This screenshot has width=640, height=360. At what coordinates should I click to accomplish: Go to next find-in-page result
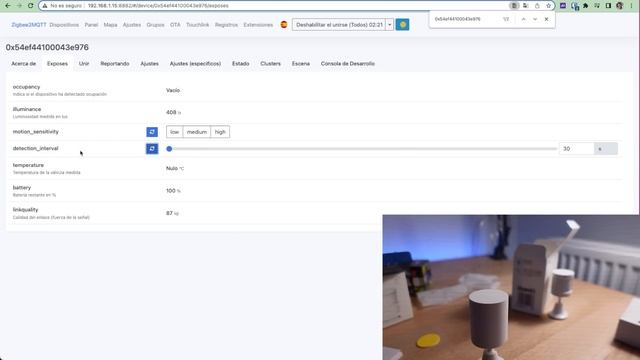pyautogui.click(x=535, y=19)
